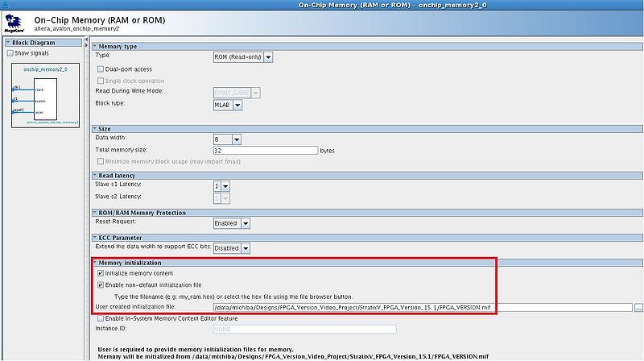Open the Block type MLAB dropdown
Screen dimensions: 644x361
point(225,104)
